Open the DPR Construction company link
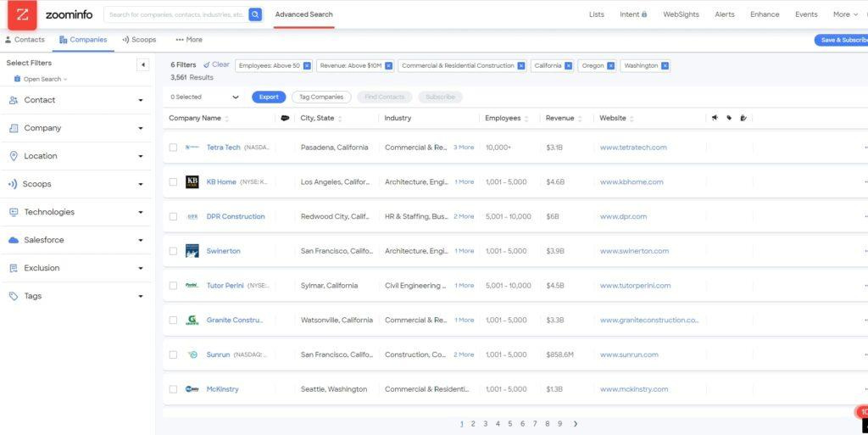 point(236,216)
